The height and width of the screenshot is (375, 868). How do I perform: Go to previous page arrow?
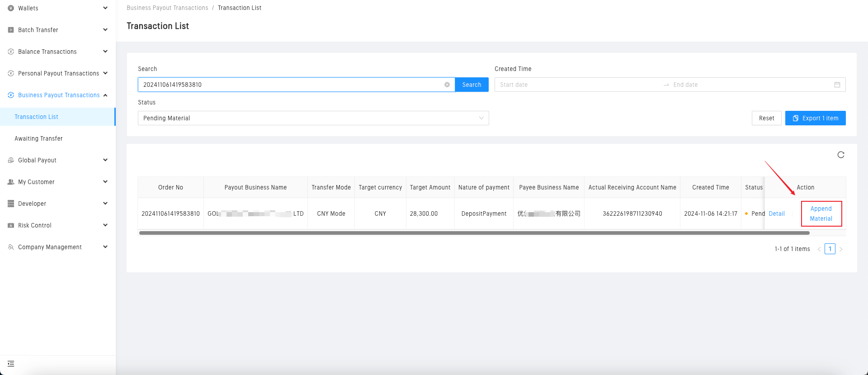pos(819,249)
